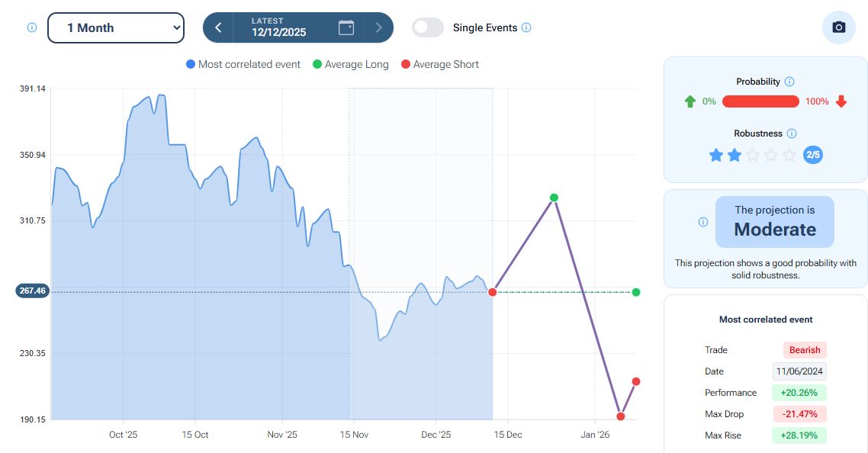Open the calendar date picker icon

click(x=346, y=27)
